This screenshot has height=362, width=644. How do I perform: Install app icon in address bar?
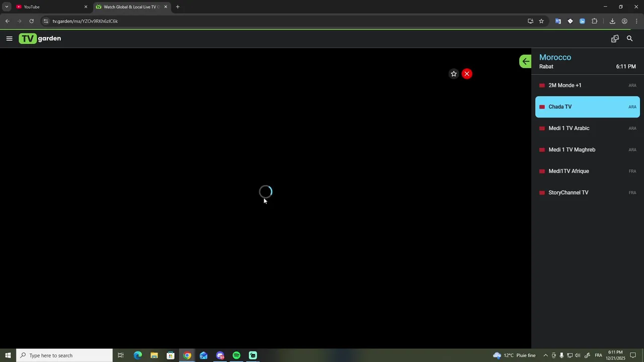tap(530, 21)
